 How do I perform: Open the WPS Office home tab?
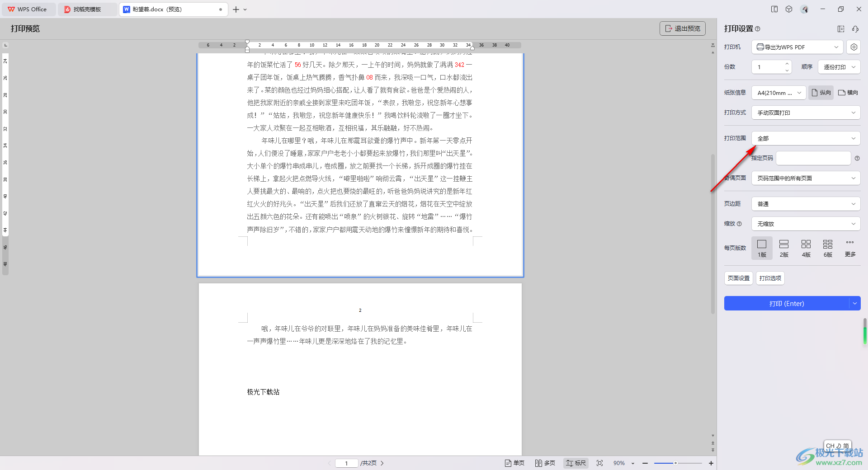[28, 9]
